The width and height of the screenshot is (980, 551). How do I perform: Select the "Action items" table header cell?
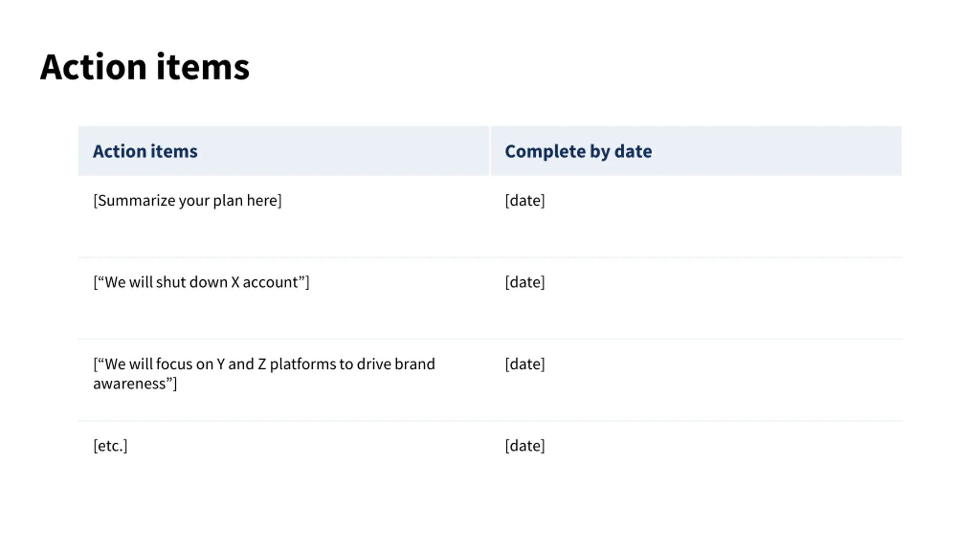[284, 151]
